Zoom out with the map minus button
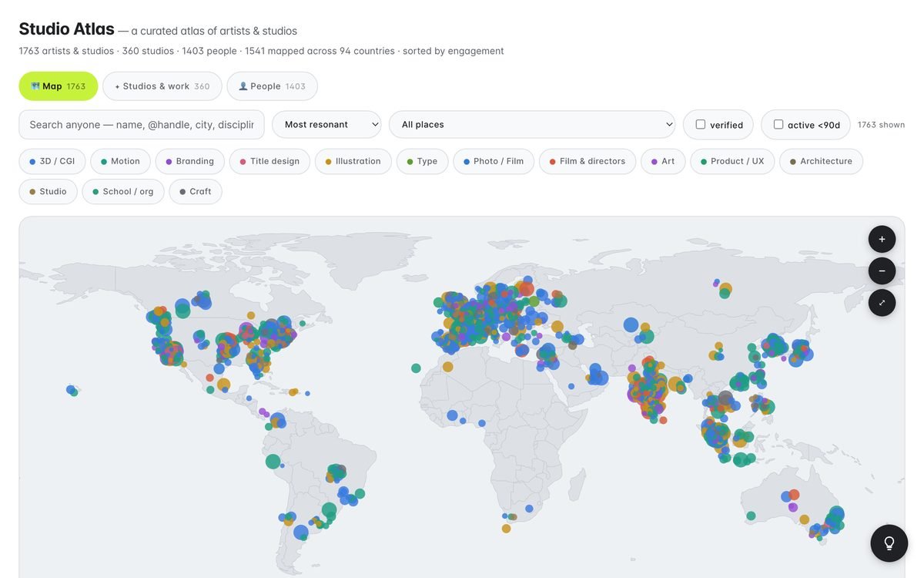 (882, 271)
